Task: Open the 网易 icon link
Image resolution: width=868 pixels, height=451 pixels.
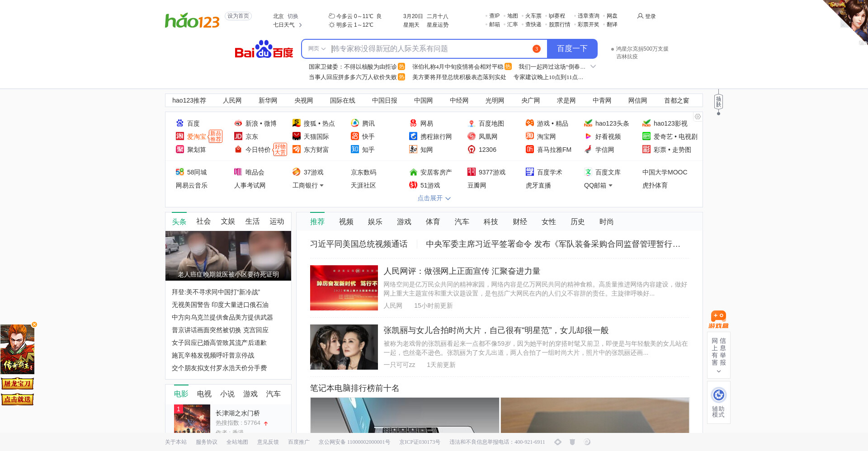Action: tap(413, 123)
